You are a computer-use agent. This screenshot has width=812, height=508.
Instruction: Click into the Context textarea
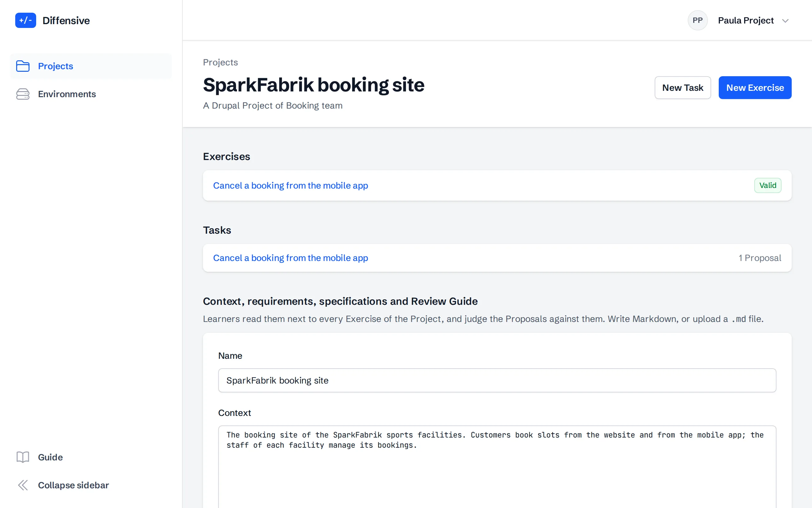[x=497, y=467]
